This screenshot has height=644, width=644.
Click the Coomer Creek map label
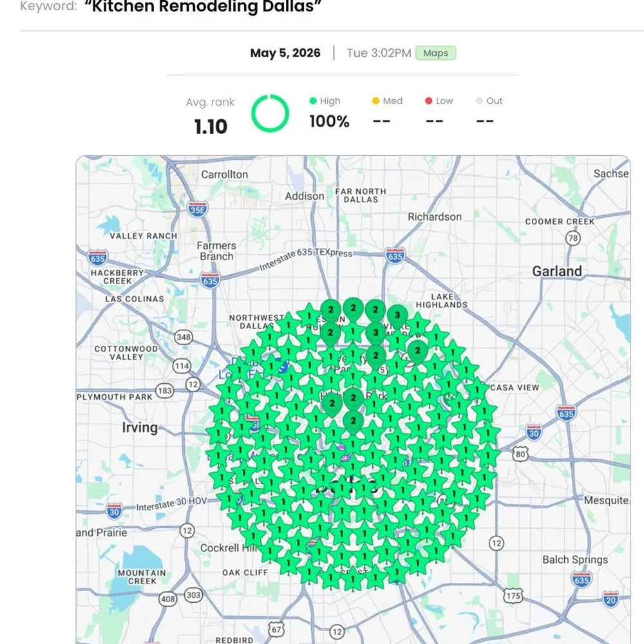point(560,222)
